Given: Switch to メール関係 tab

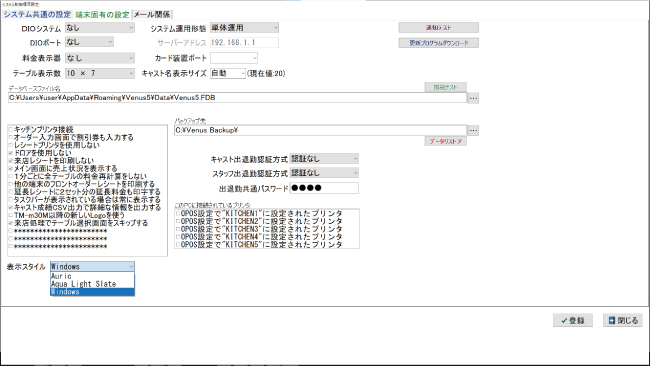Looking at the screenshot, I should point(152,15).
